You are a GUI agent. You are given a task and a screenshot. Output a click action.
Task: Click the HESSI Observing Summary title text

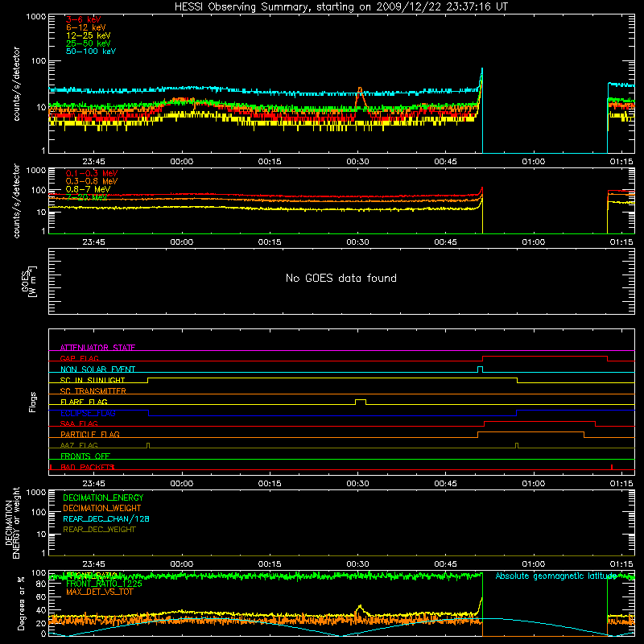coord(341,7)
